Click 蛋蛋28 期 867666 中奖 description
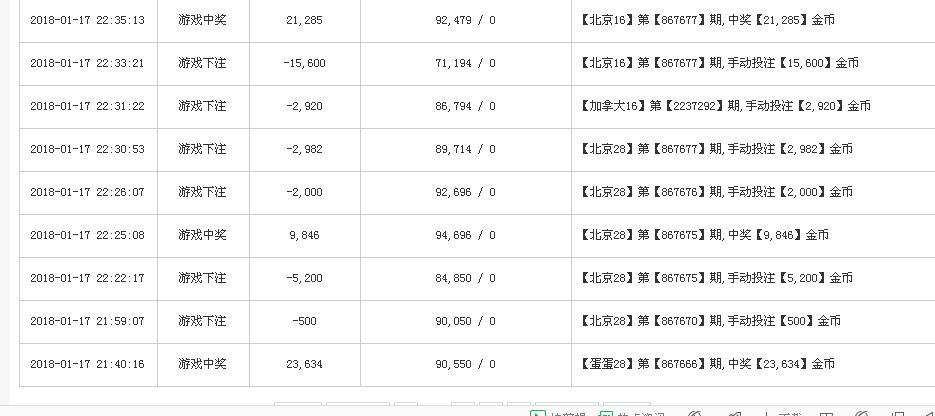Viewport: 935px width, 416px height. [706, 364]
